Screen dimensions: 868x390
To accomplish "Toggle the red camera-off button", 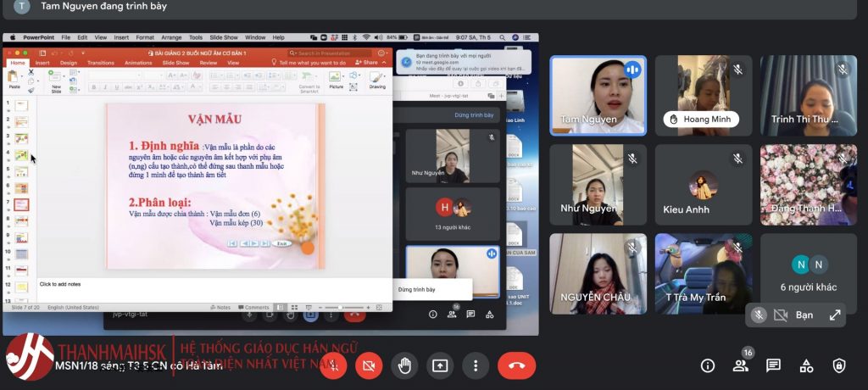I will [369, 365].
